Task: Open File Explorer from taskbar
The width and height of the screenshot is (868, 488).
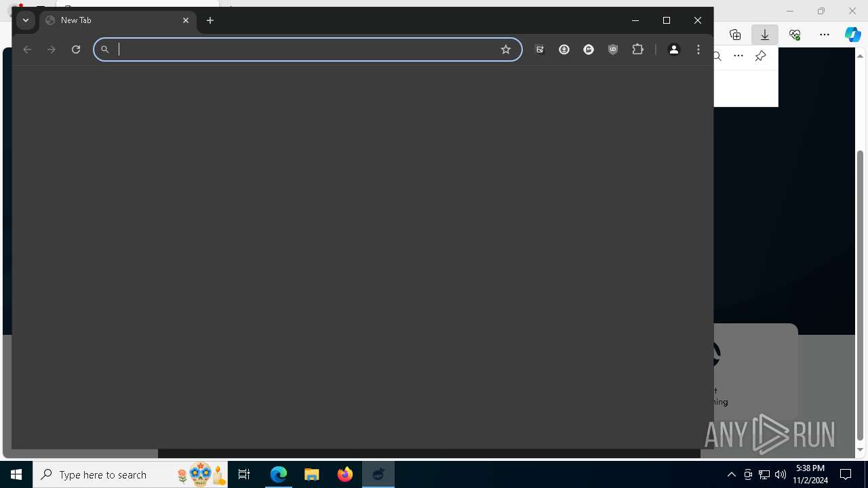Action: (x=312, y=474)
